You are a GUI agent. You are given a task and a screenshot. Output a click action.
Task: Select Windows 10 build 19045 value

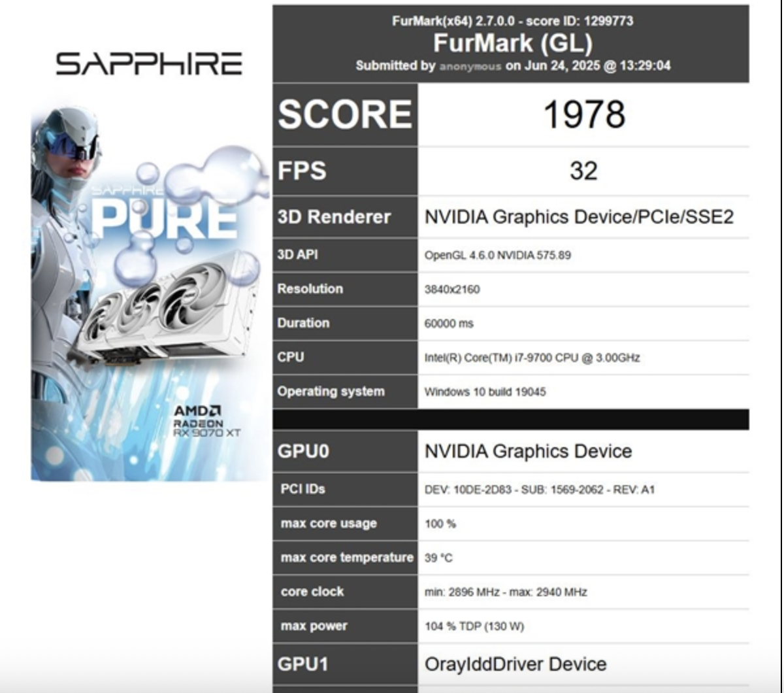point(485,392)
